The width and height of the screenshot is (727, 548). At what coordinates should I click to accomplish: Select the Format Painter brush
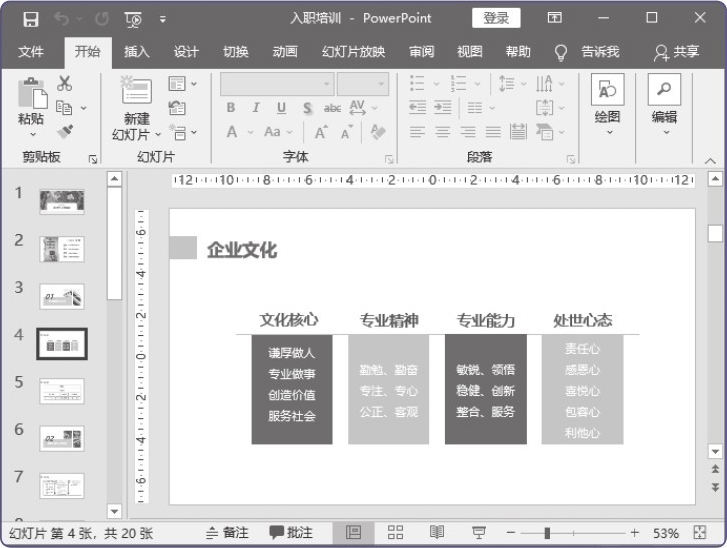(65, 130)
